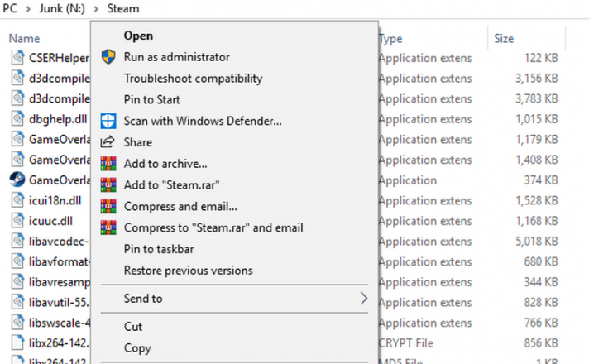589x364 pixels.
Task: Choose Cut from the context menu
Action: tap(234, 327)
